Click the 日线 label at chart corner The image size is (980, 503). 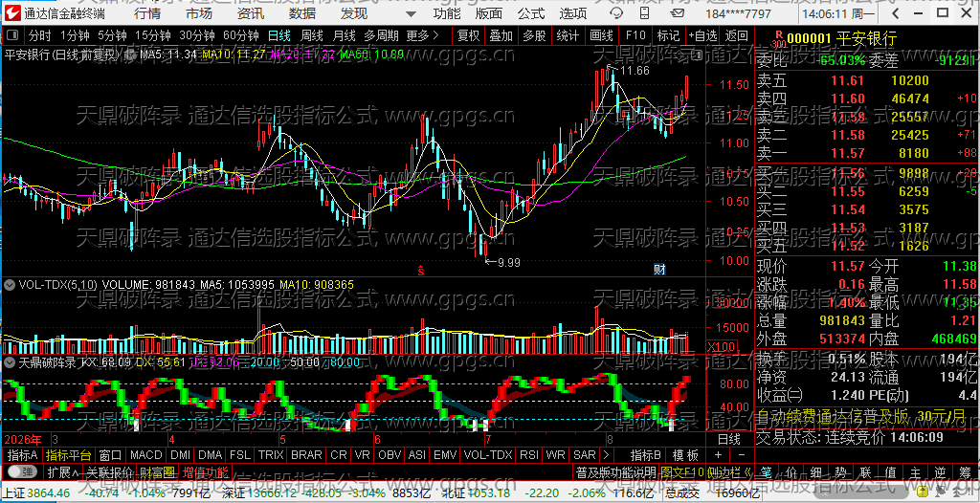[728, 439]
